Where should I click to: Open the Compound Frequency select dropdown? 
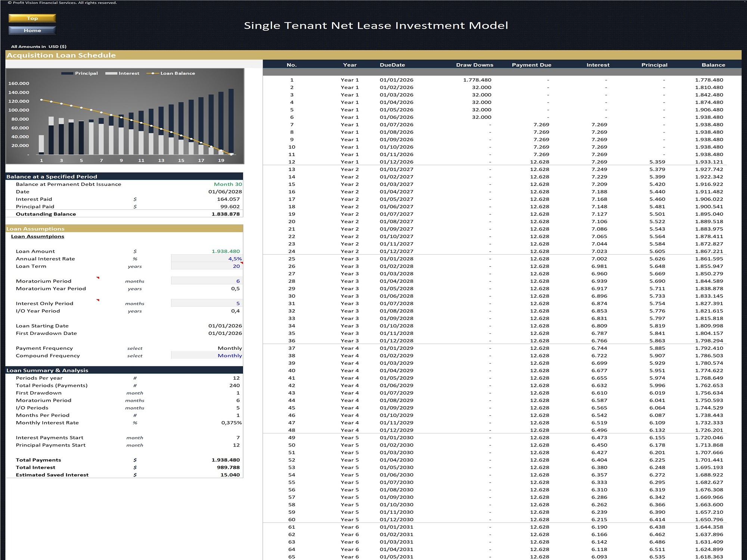229,355
